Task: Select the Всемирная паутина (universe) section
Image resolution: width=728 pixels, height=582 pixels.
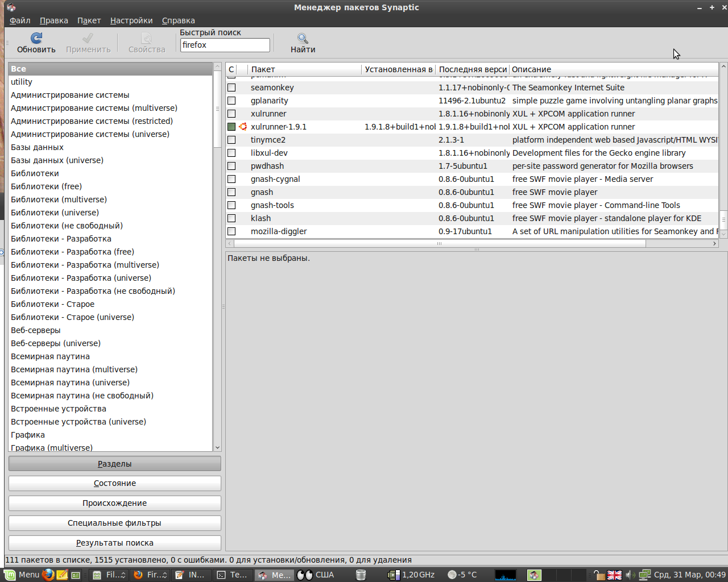Action: pyautogui.click(x=110, y=383)
